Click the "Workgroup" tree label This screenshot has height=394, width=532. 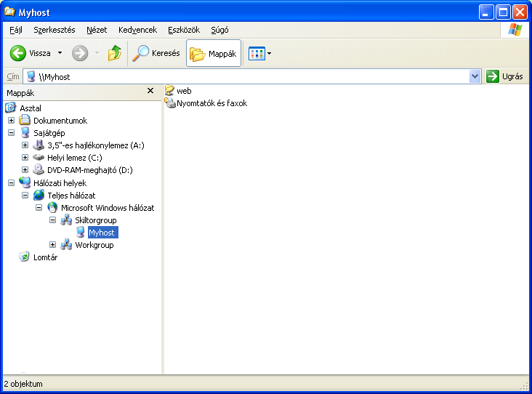click(x=94, y=245)
